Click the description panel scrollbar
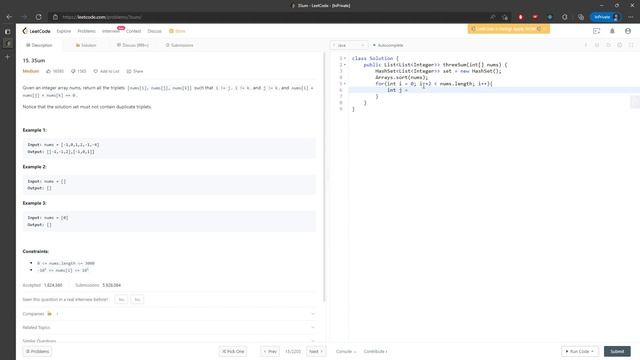640x360 pixels. [324, 177]
